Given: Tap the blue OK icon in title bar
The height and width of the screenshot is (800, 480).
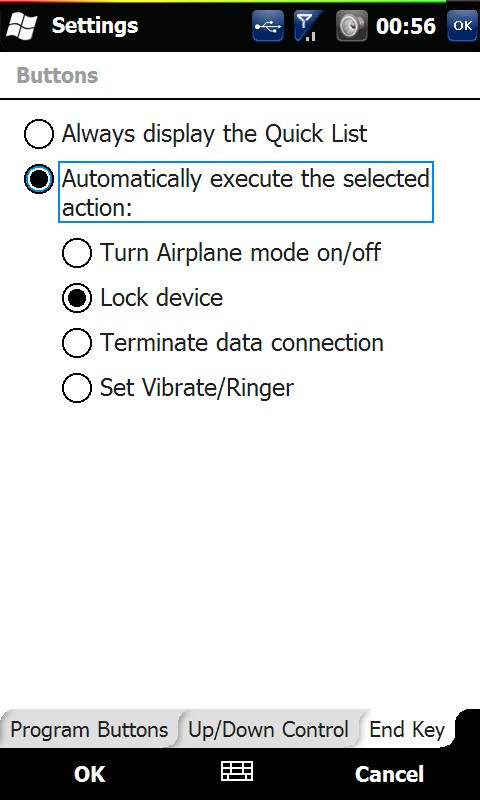Looking at the screenshot, I should point(462,26).
